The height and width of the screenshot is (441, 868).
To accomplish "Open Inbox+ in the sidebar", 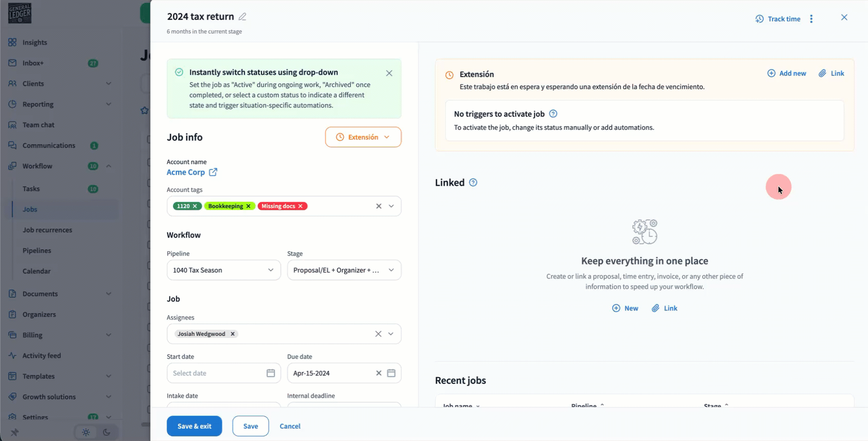I will point(33,63).
